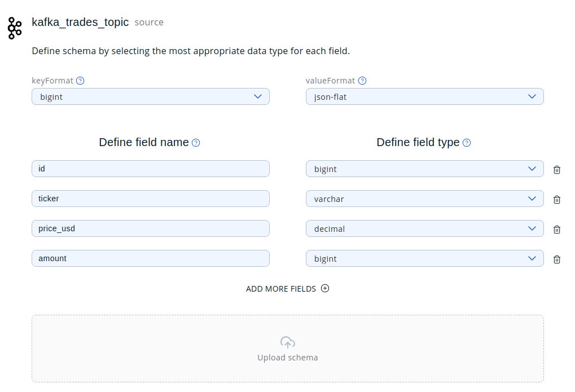Remove the price_usd field row

tap(557, 230)
